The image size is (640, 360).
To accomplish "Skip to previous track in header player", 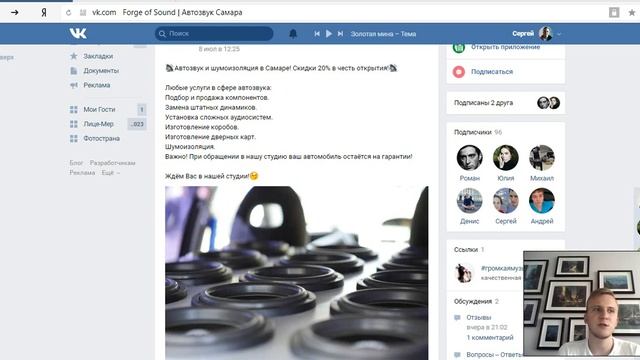I will click(317, 34).
